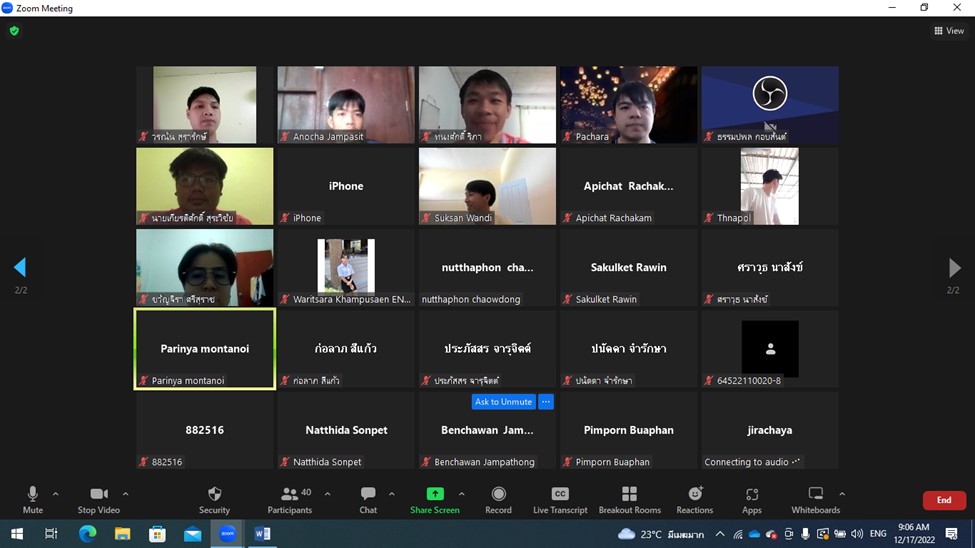Viewport: 975px width, 548px height.
Task: Open the Reactions menu
Action: pyautogui.click(x=695, y=500)
